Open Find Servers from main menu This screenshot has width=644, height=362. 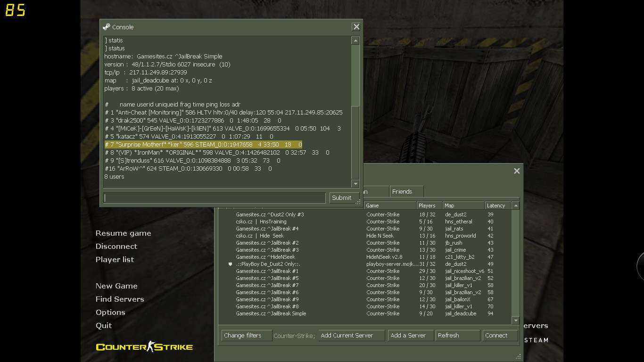tap(120, 299)
